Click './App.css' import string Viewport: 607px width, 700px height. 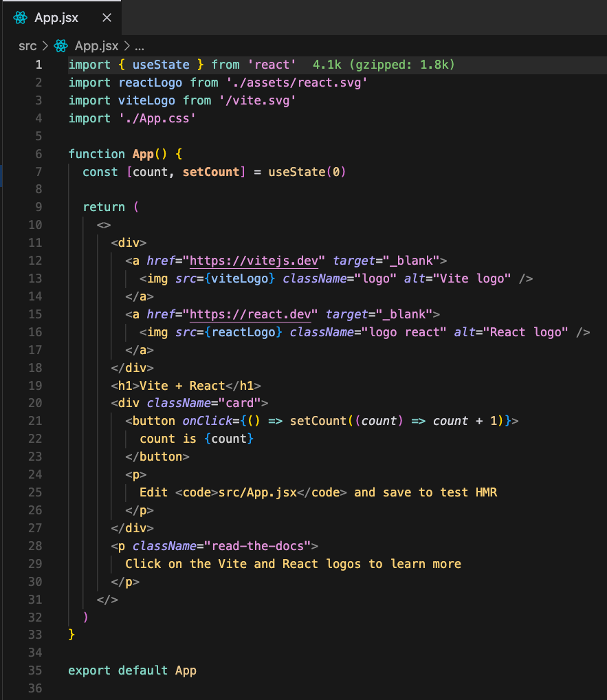pos(157,118)
